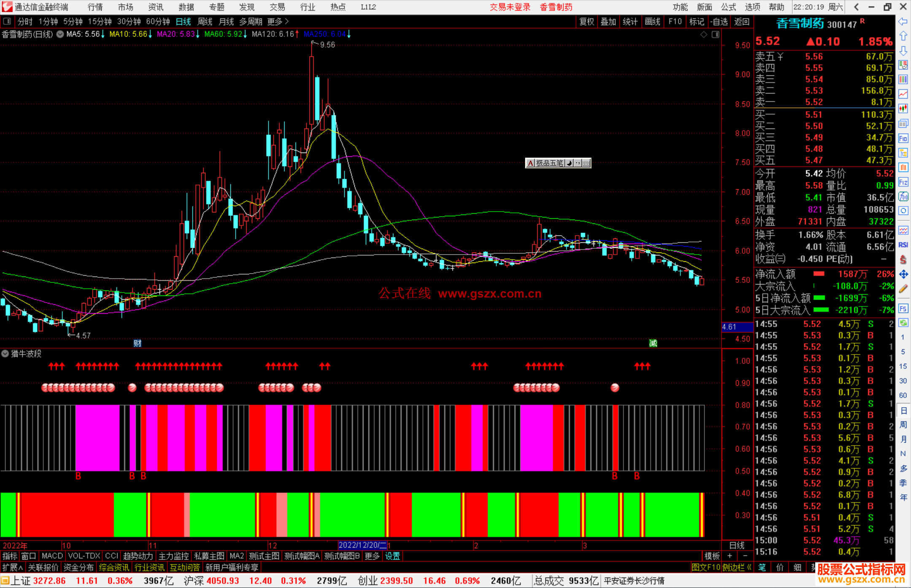
Task: Click the candlestick chart sidebar icon
Action: tap(903, 108)
